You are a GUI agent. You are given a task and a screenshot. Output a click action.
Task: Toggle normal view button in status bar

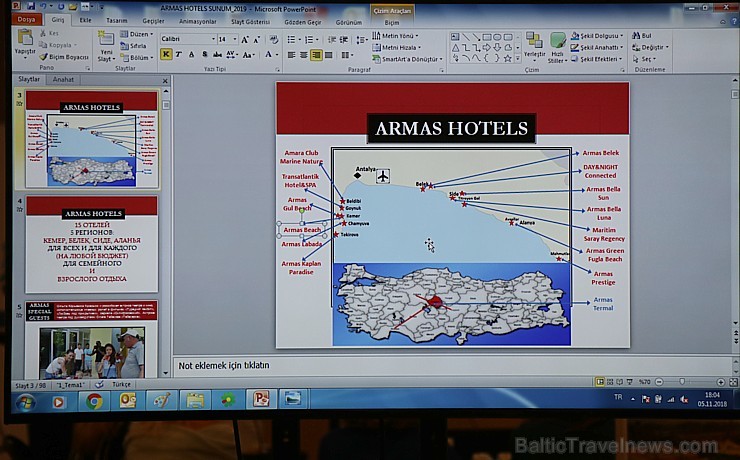coord(600,382)
